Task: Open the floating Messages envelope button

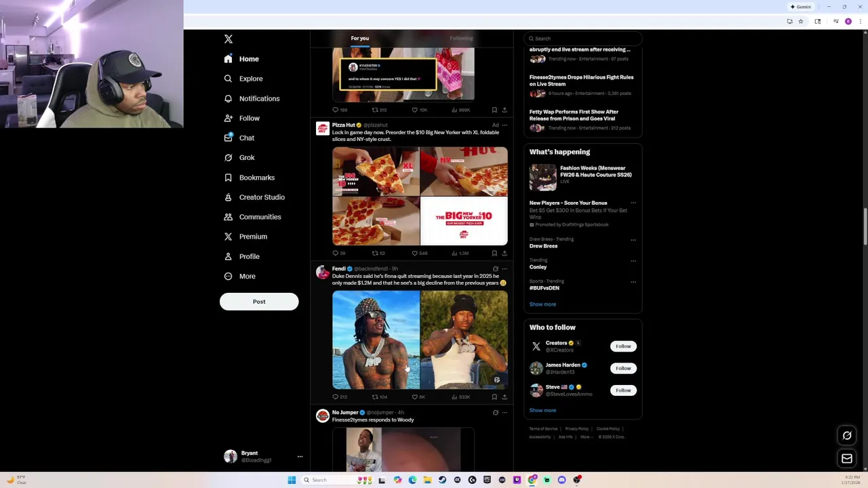Action: point(847,459)
